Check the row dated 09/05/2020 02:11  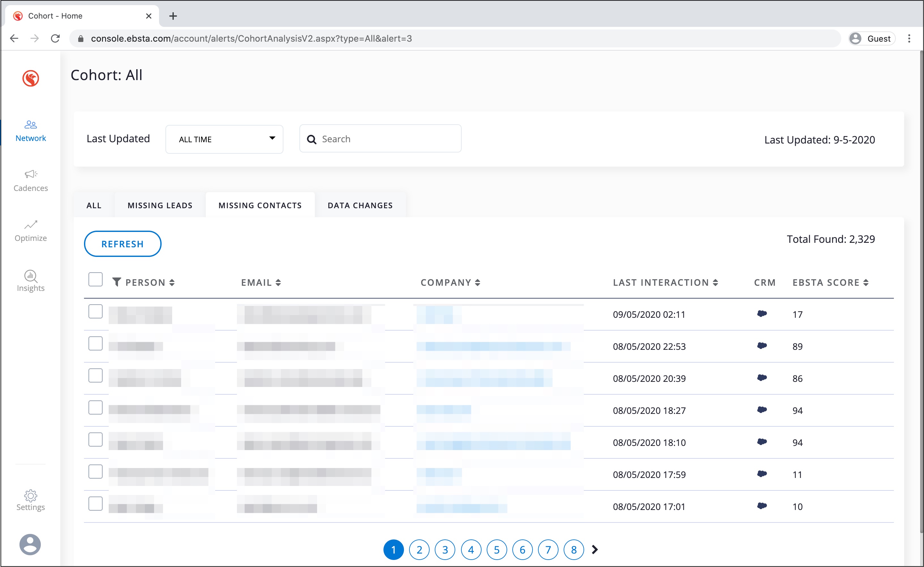95,311
